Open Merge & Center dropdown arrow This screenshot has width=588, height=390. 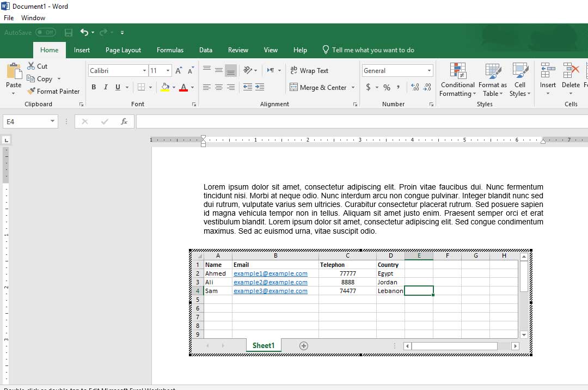[x=353, y=87]
